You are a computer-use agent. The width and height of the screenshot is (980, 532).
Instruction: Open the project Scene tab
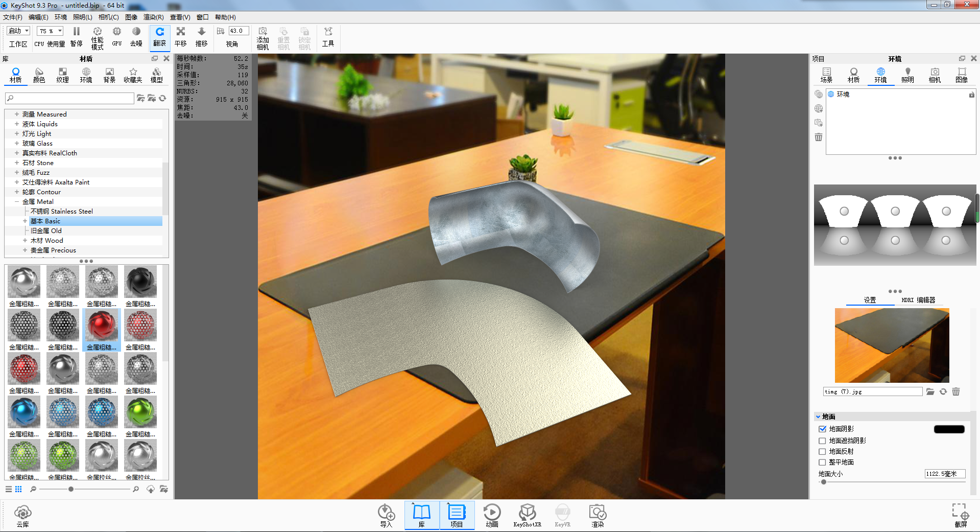pyautogui.click(x=826, y=75)
